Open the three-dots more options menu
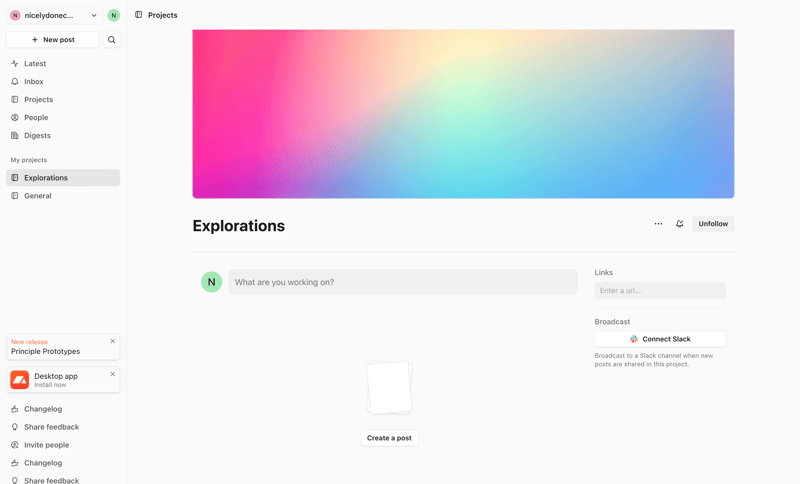 point(658,224)
